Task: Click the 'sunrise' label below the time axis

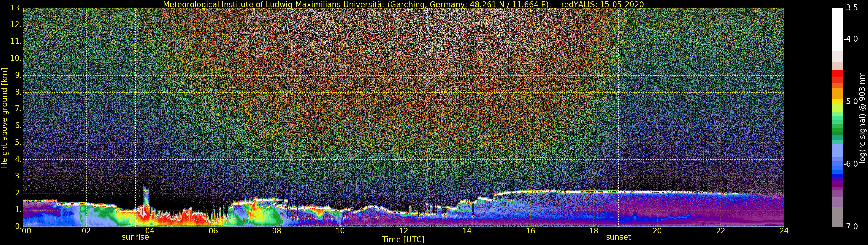Action: click(x=135, y=237)
